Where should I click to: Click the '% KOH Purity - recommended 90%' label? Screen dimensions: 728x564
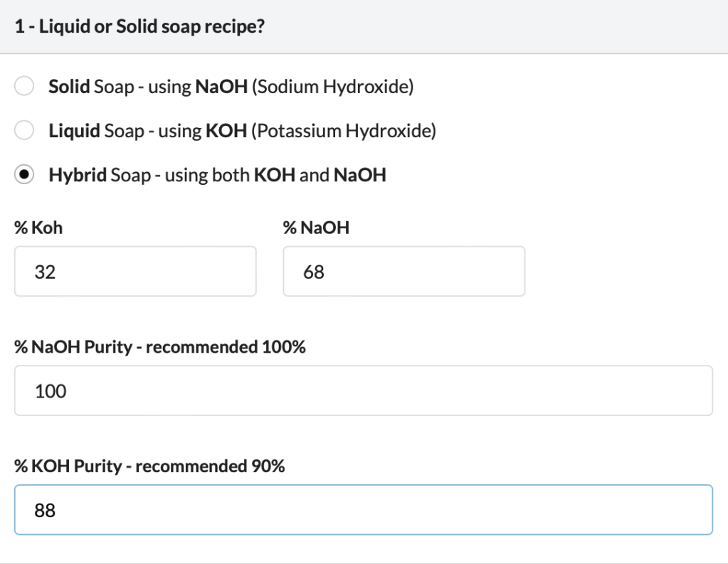(149, 467)
